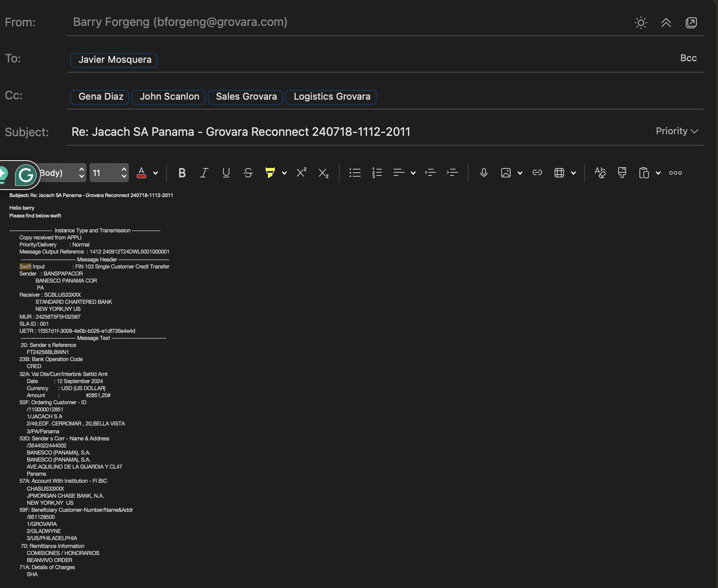Open paste options dropdown arrow
Viewport: 718px width, 588px height.
tap(658, 173)
